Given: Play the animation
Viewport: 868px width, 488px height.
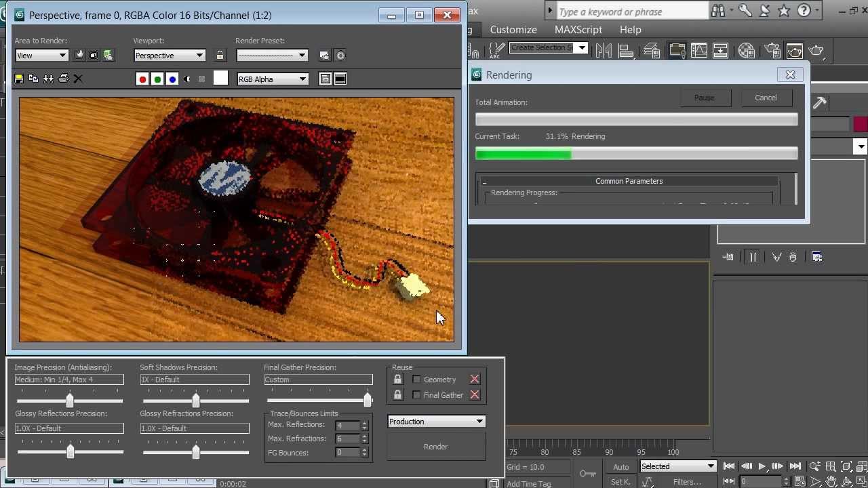Looking at the screenshot, I should coord(762,466).
